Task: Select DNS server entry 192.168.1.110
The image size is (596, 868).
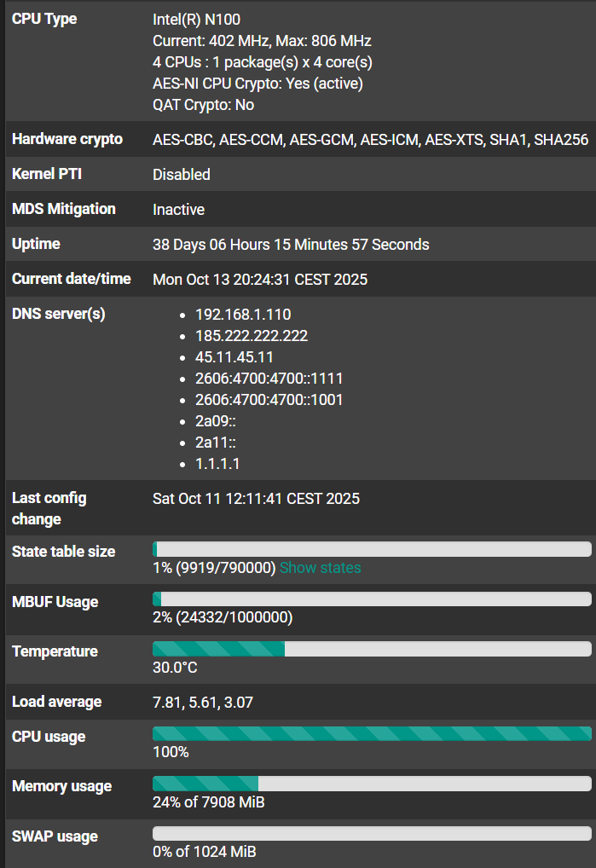Action: point(243,315)
